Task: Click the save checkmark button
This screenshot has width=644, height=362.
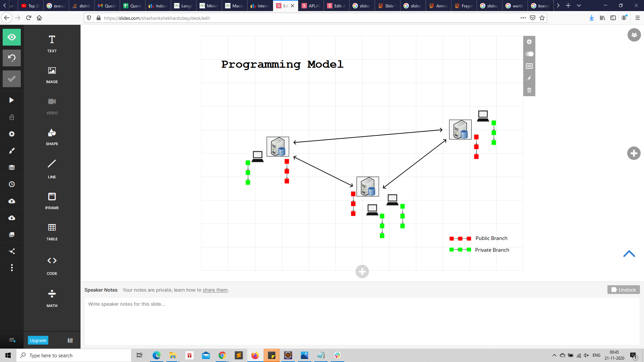Action: click(x=12, y=79)
